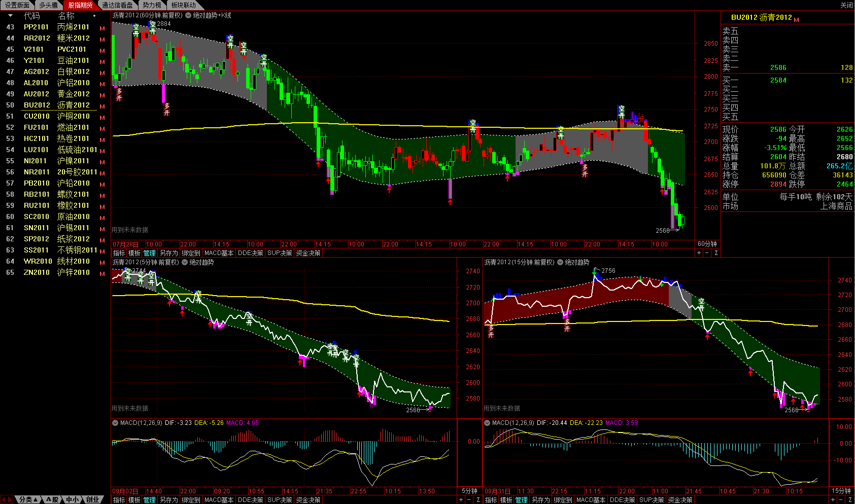The width and height of the screenshot is (855, 504).
Task: Click the 关闭 button at top right
Action: [x=846, y=5]
